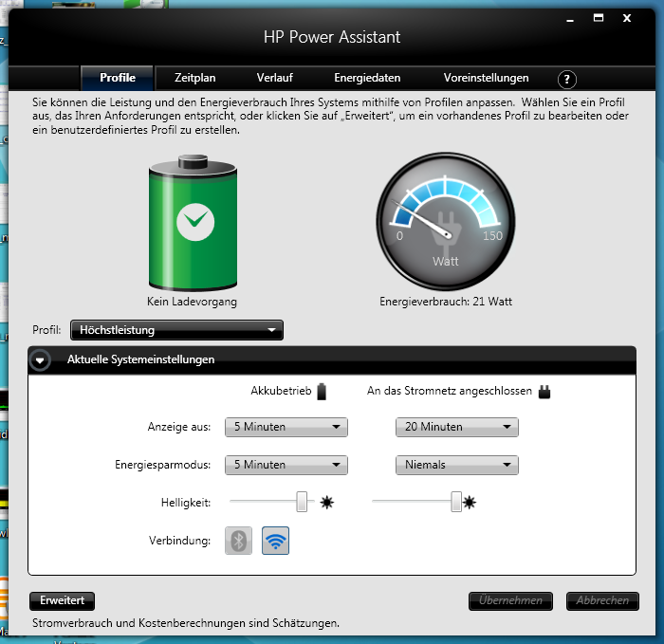The height and width of the screenshot is (644, 664).
Task: Open the Verlauf tab
Action: [274, 78]
